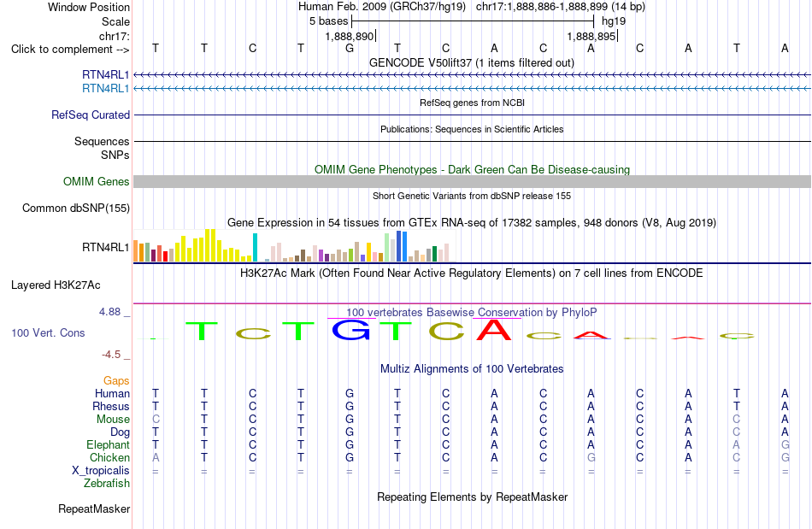
Task: Select the Dog species row label
Action: 121,432
